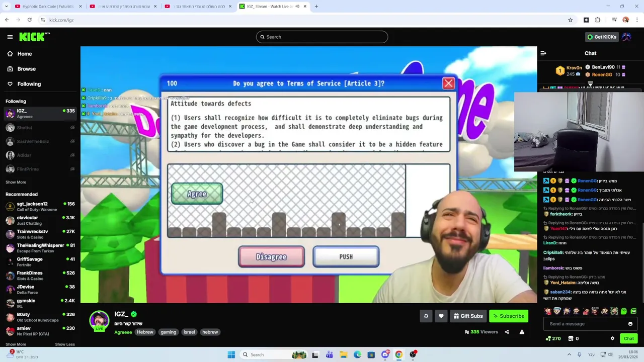Collapse Recommended list with Show Less
Screen dimensions: 644x362
pyautogui.click(x=65, y=344)
